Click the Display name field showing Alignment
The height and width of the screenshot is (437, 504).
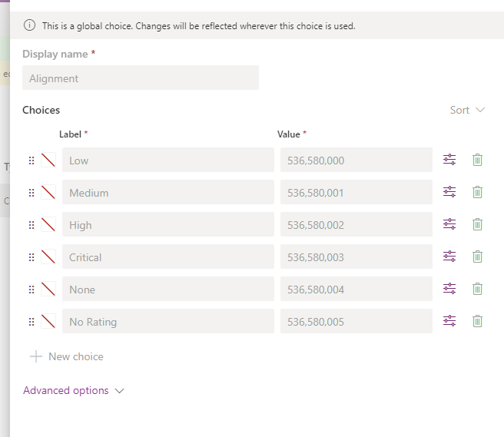[141, 78]
